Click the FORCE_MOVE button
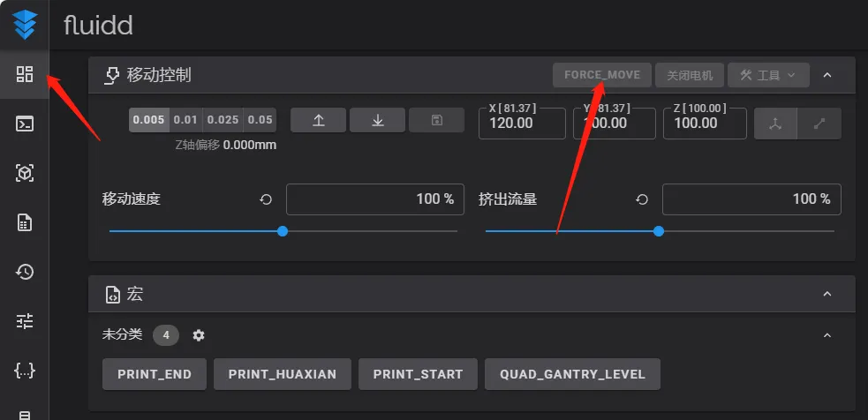This screenshot has height=420, width=868. coord(602,75)
